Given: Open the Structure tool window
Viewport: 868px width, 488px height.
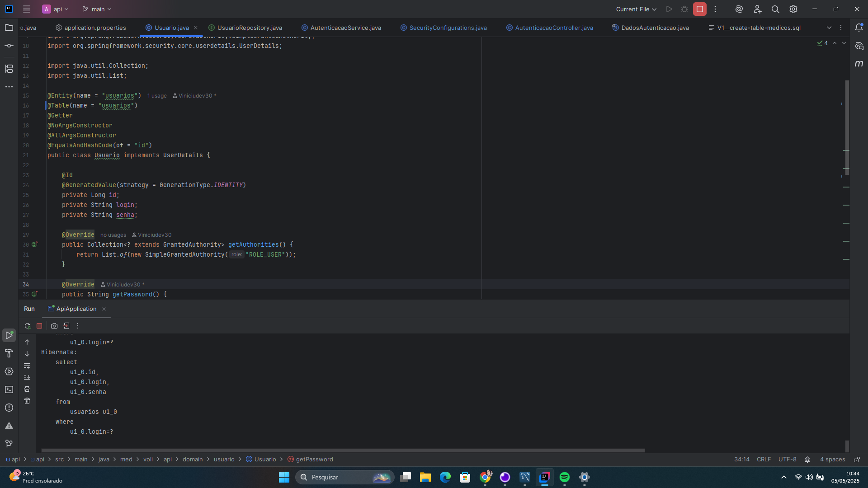Looking at the screenshot, I should (x=9, y=69).
